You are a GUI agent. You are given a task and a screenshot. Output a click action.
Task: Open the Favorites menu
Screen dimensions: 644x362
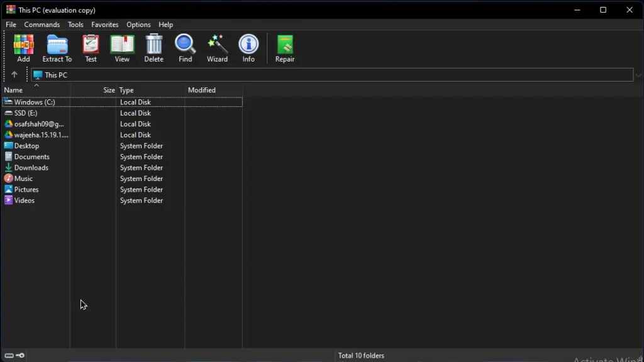(104, 25)
